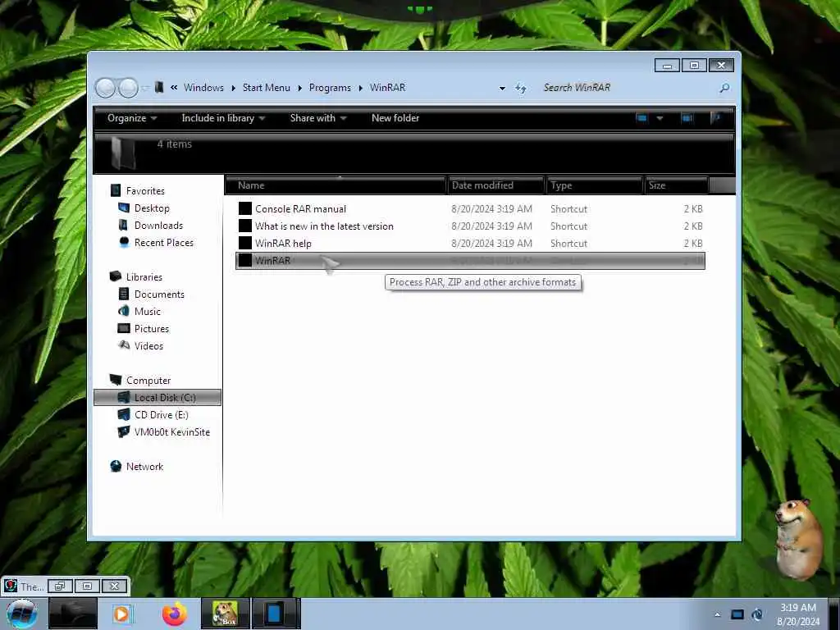Image resolution: width=840 pixels, height=630 pixels.
Task: Select the WinRAR shortcut row icon
Action: (x=244, y=260)
